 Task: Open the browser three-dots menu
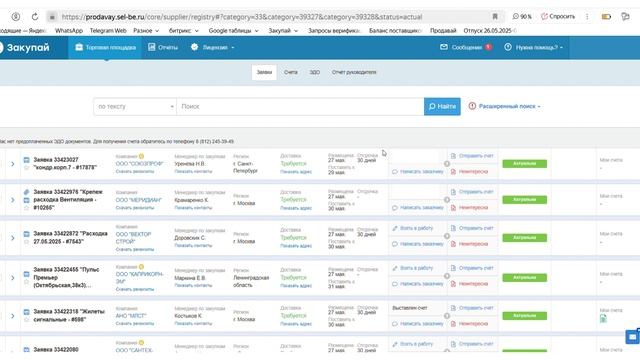pyautogui.click(x=587, y=17)
